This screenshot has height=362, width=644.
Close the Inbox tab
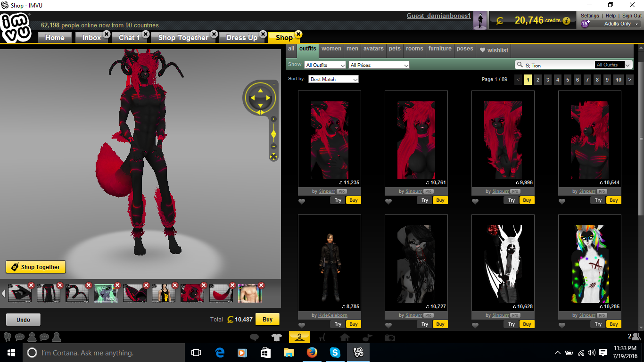[x=107, y=34]
